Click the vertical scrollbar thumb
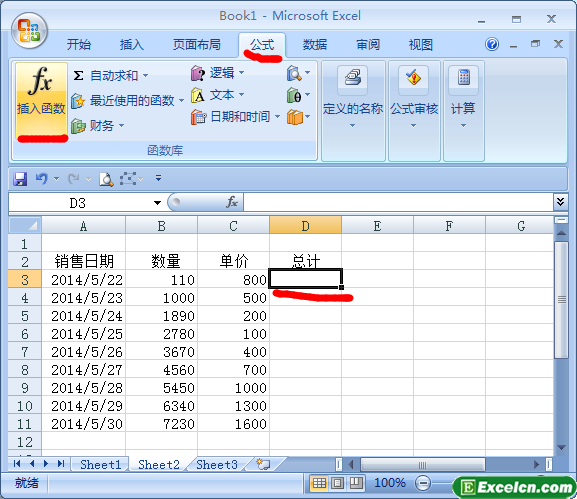Viewport: 577px width, 499px height. tap(561, 300)
